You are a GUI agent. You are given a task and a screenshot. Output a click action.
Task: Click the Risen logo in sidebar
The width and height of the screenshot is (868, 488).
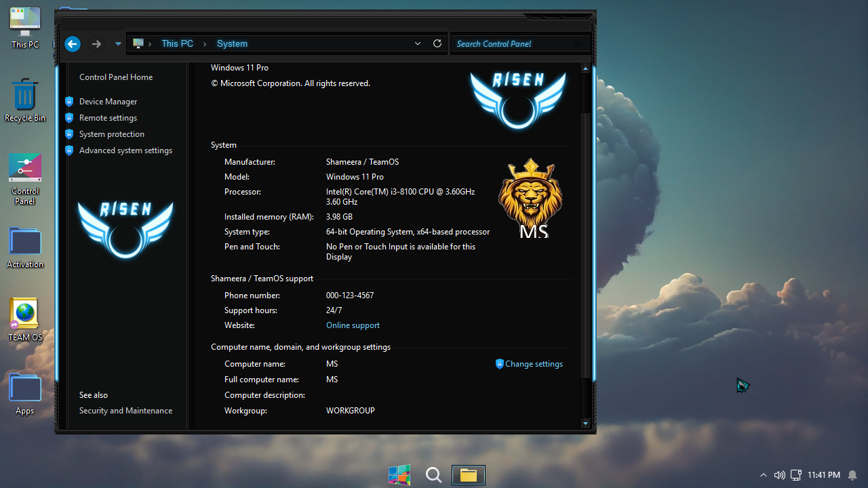[x=125, y=229]
